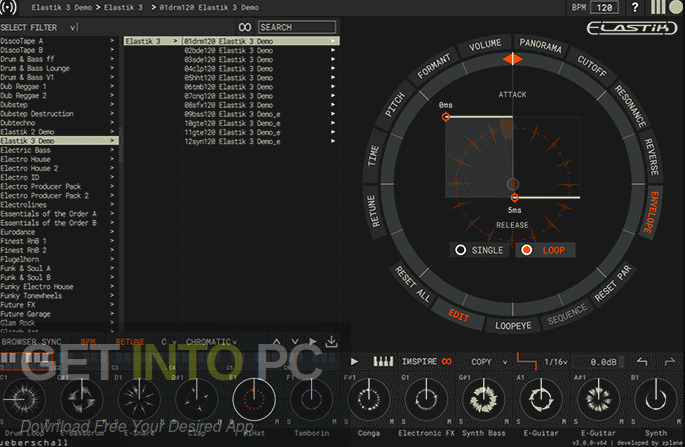Image resolution: width=685 pixels, height=447 pixels.
Task: Toggle Browser Sync BPM
Action: [88, 341]
